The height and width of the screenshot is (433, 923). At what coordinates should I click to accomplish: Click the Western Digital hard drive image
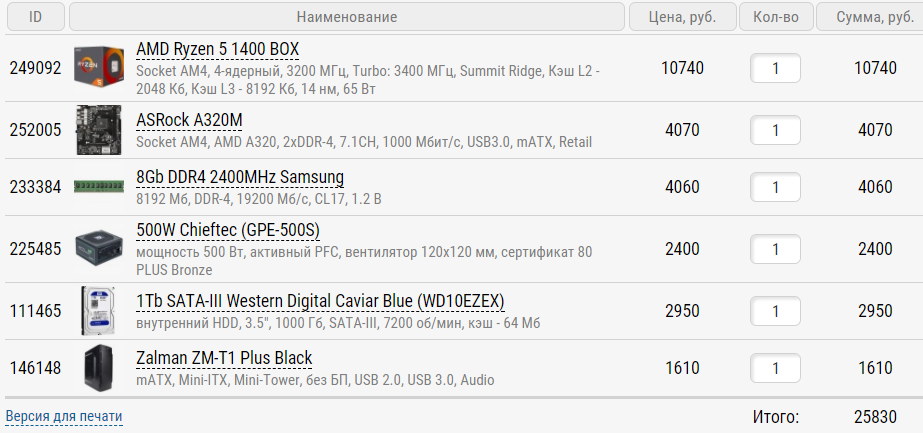99,311
